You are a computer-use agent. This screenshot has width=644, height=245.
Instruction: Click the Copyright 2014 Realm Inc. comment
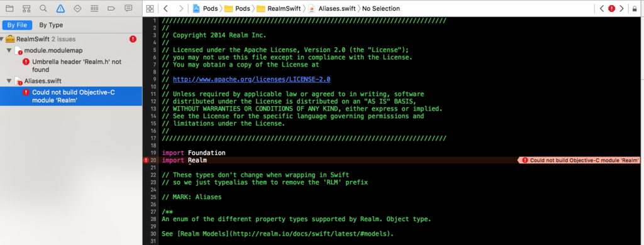point(214,35)
